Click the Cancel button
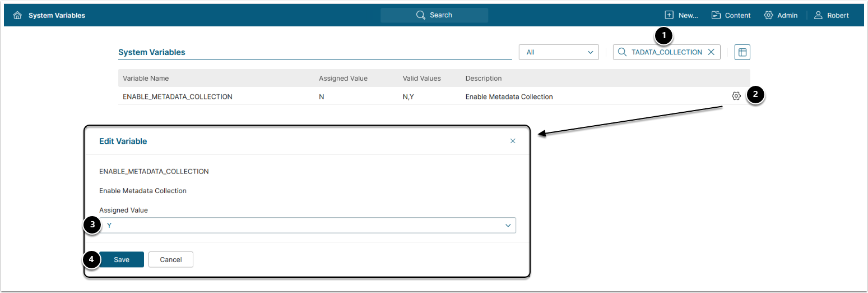 171,259
